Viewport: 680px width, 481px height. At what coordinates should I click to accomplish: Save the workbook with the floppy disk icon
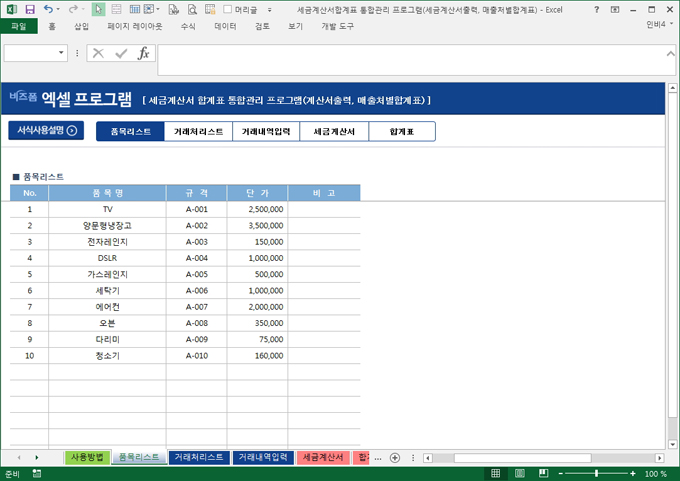(30, 9)
